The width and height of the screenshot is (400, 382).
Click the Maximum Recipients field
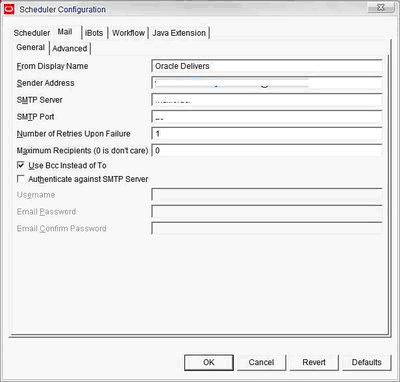coord(267,150)
